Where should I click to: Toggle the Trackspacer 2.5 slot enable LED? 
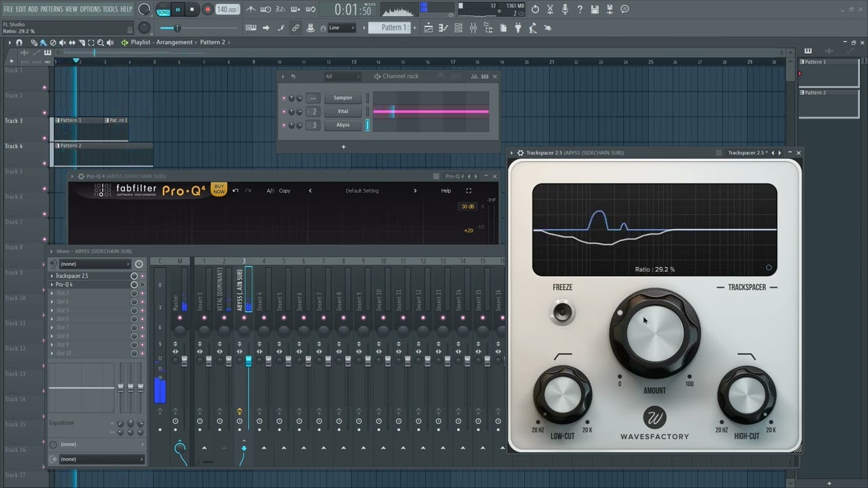click(142, 276)
